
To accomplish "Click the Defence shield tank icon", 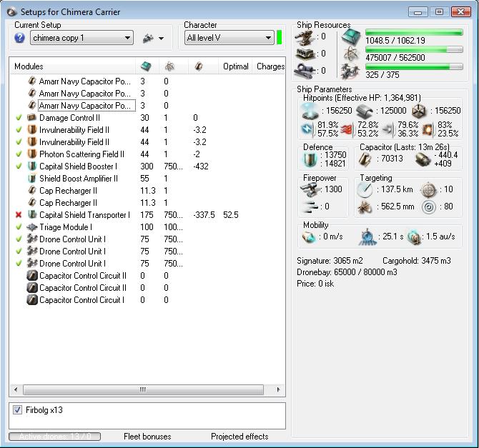I will pyautogui.click(x=310, y=159).
